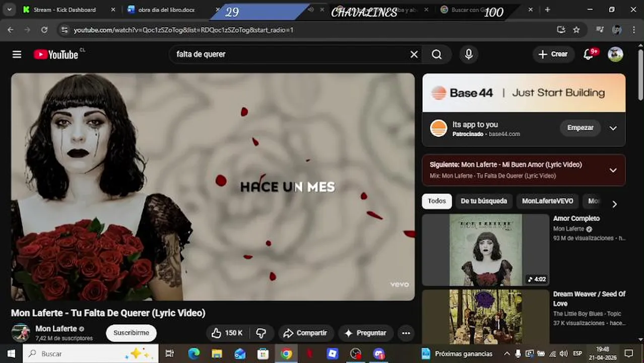Open Chrome profile avatar
This screenshot has width=644, height=363.
[616, 30]
